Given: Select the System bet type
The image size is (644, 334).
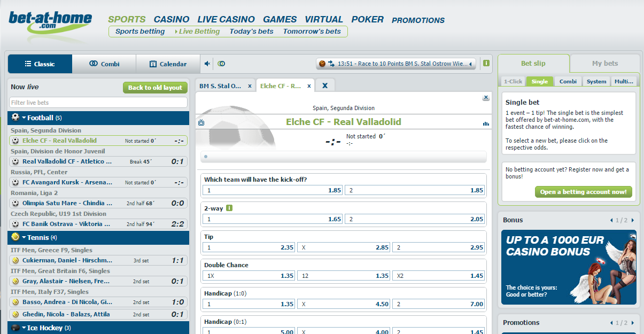Looking at the screenshot, I should (596, 81).
